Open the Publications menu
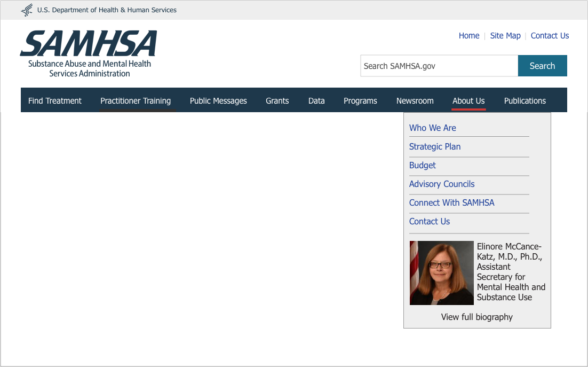Viewport: 588px width, 367px height. (x=525, y=100)
